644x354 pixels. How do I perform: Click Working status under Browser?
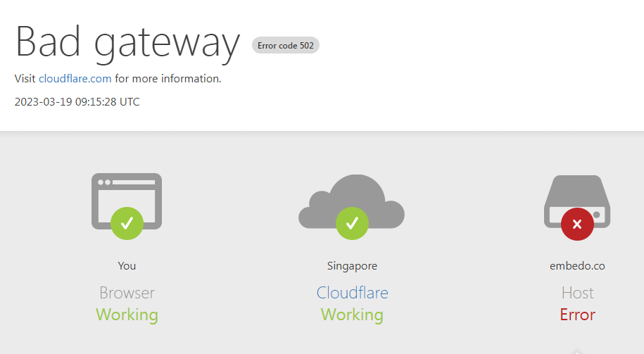click(127, 315)
